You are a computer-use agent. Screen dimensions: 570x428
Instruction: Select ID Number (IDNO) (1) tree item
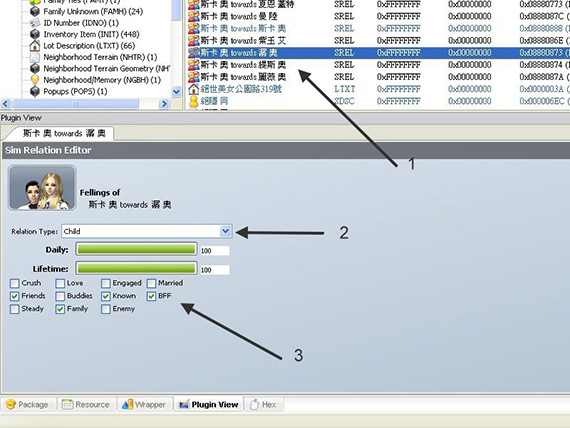81,23
